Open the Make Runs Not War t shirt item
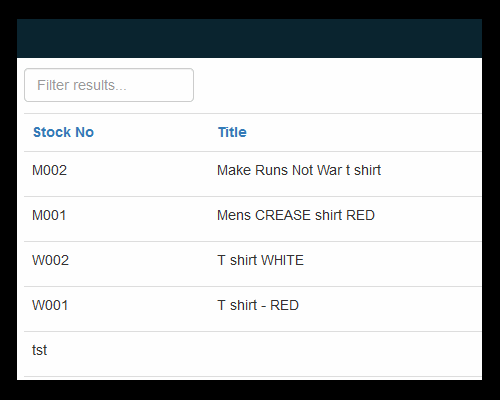The image size is (500, 400). 299,170
